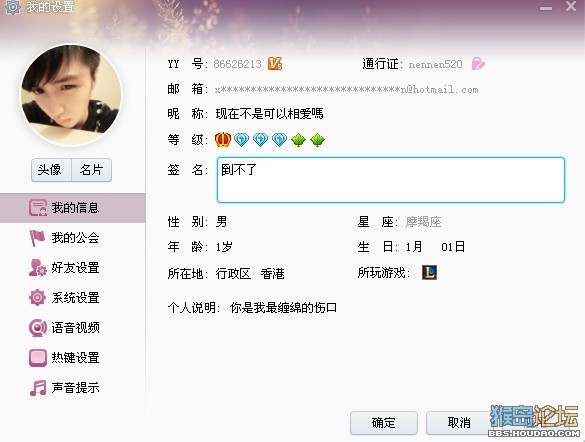585x442 pixels.
Task: Click 取消 to cancel changes
Action: [x=459, y=423]
